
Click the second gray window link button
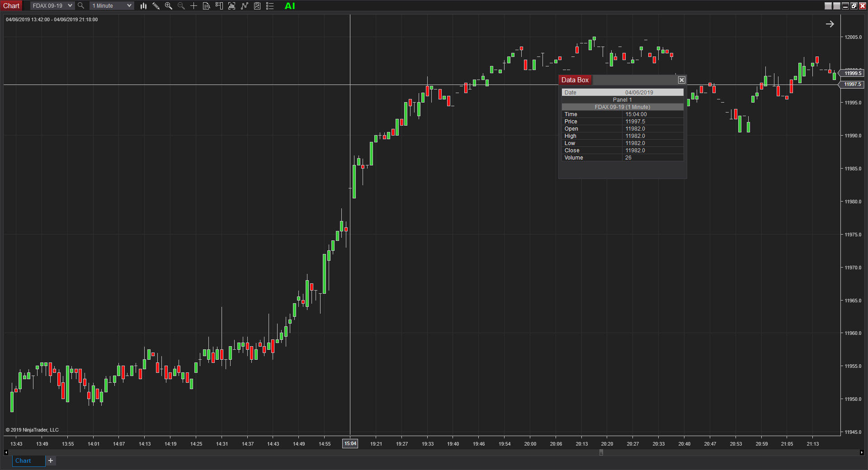[x=837, y=6]
